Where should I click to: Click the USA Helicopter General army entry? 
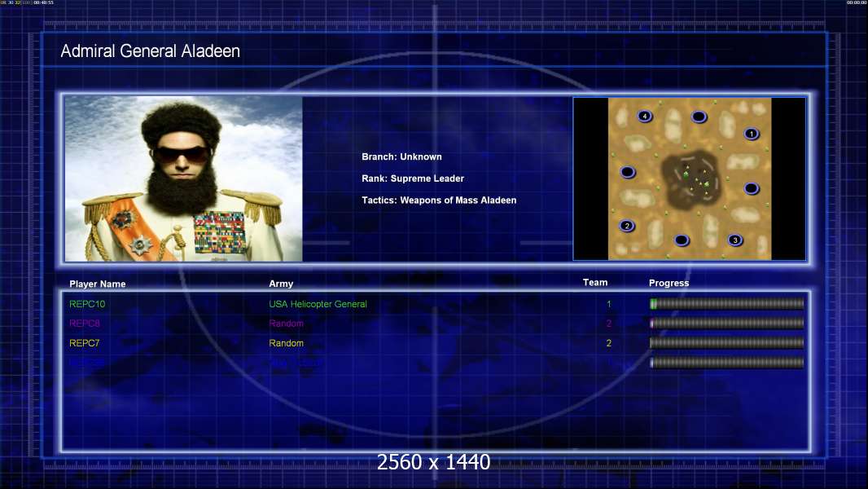click(318, 303)
